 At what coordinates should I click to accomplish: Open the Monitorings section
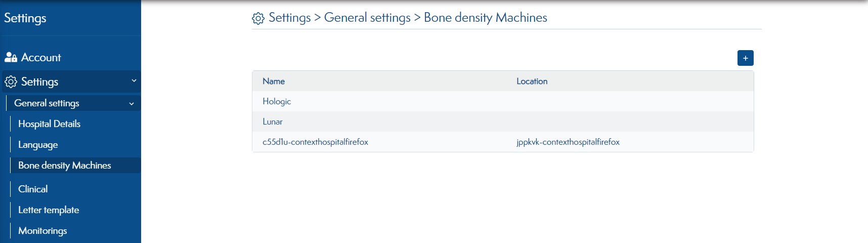pyautogui.click(x=42, y=230)
